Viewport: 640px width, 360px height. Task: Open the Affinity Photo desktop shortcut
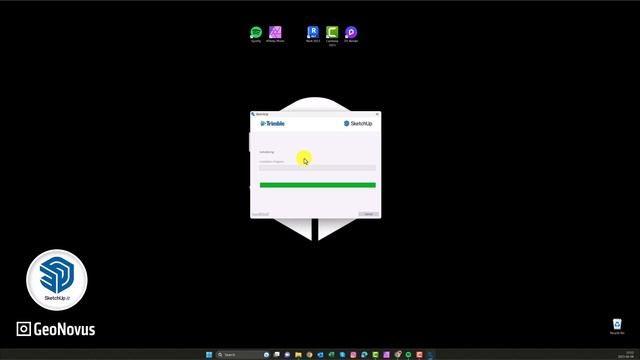tap(275, 34)
